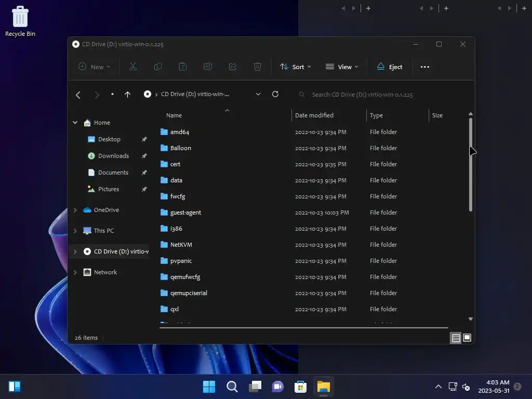The height and width of the screenshot is (399, 532).
Task: Go up one level with up arrow
Action: 127,95
